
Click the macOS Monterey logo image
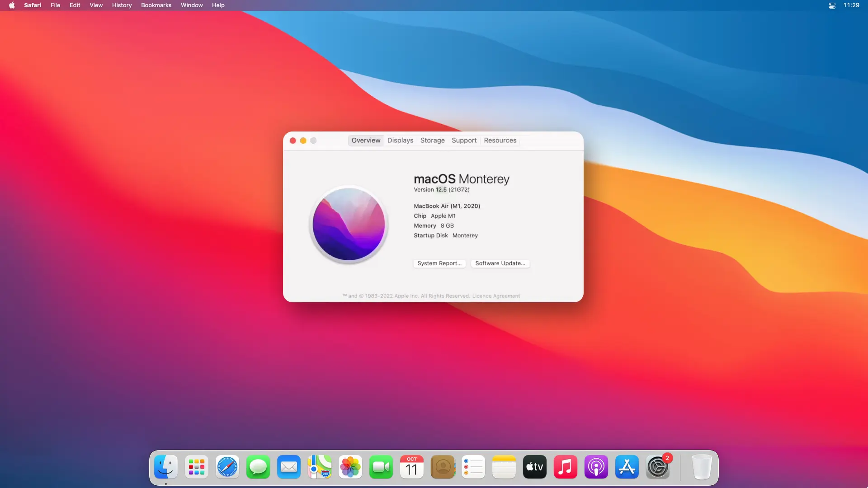tap(349, 224)
